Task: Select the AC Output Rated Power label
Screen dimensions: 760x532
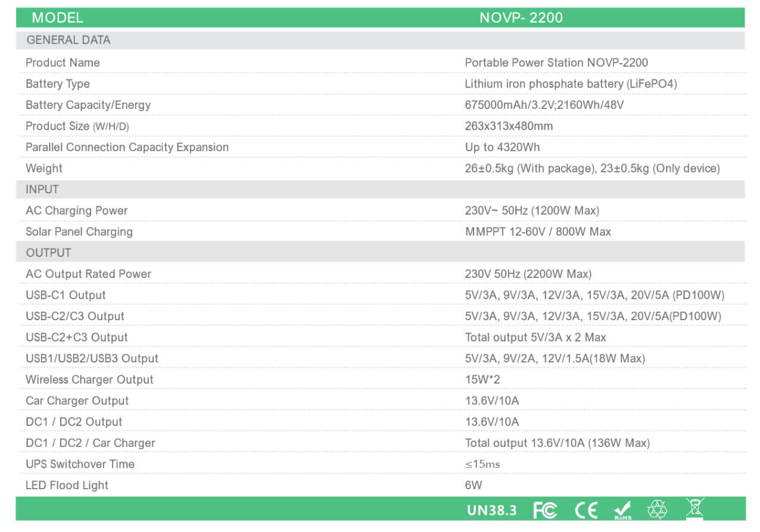Action: [x=88, y=274]
